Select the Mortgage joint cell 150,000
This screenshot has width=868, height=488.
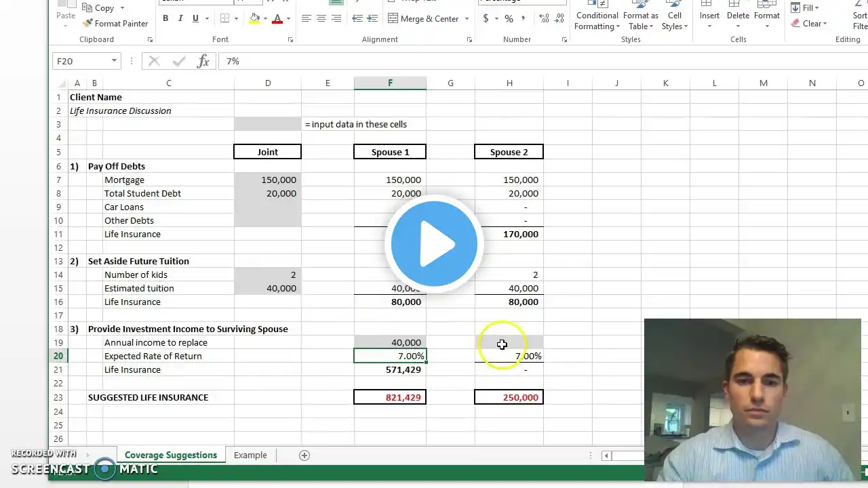click(x=268, y=180)
